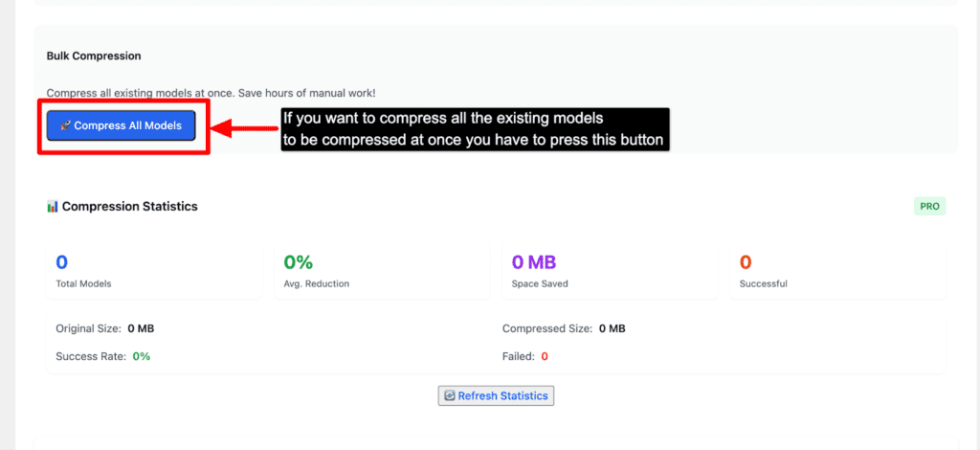Click the green Success Rate percentage
The image size is (980, 450).
point(142,356)
